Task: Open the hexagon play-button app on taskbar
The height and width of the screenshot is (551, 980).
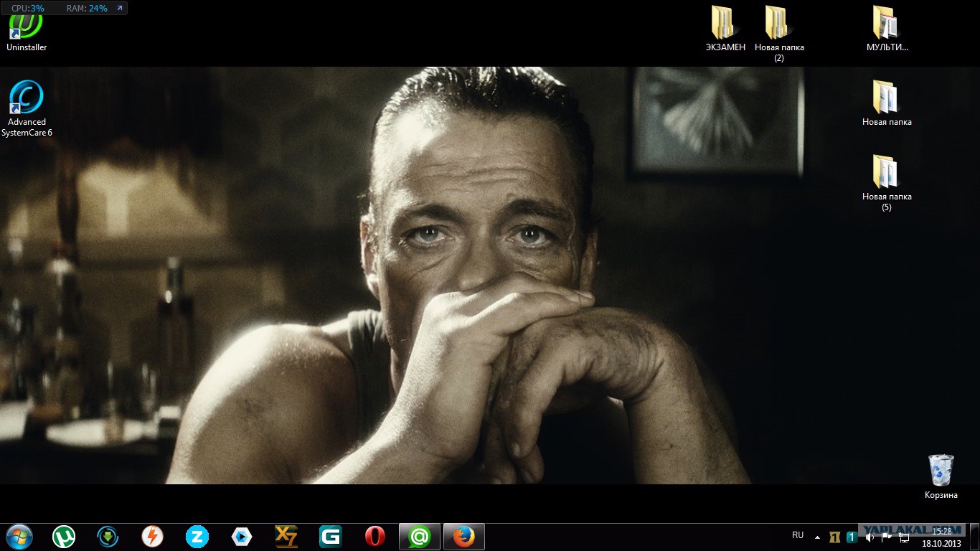Action: pyautogui.click(x=242, y=536)
